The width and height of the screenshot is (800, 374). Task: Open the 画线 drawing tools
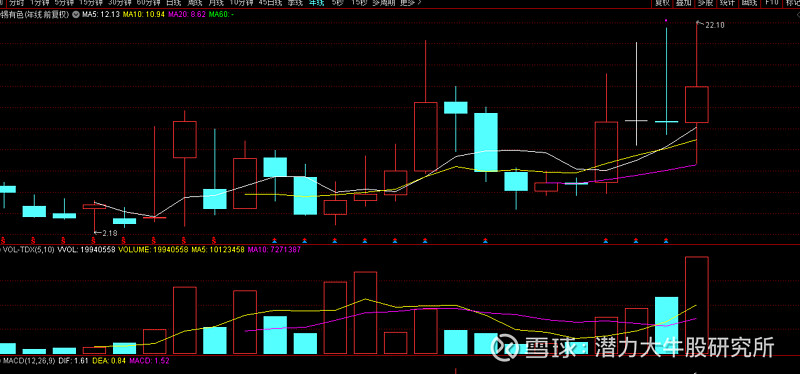750,3
